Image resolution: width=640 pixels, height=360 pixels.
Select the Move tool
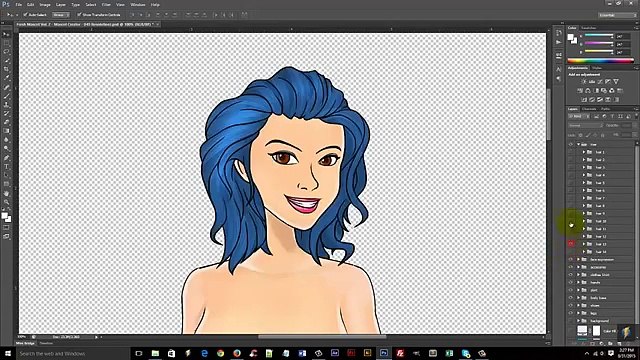pyautogui.click(x=6, y=34)
